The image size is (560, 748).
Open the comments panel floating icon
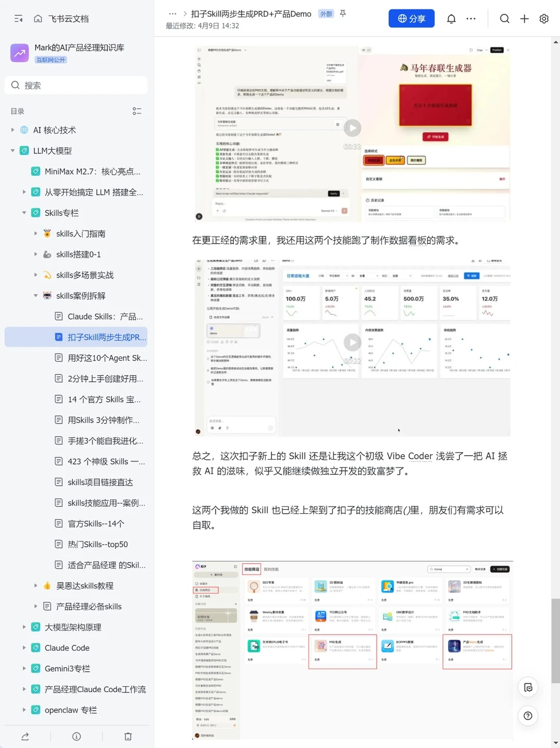tap(528, 687)
